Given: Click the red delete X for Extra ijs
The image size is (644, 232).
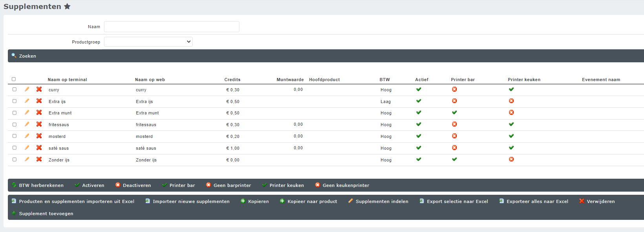Looking at the screenshot, I should pos(39,101).
